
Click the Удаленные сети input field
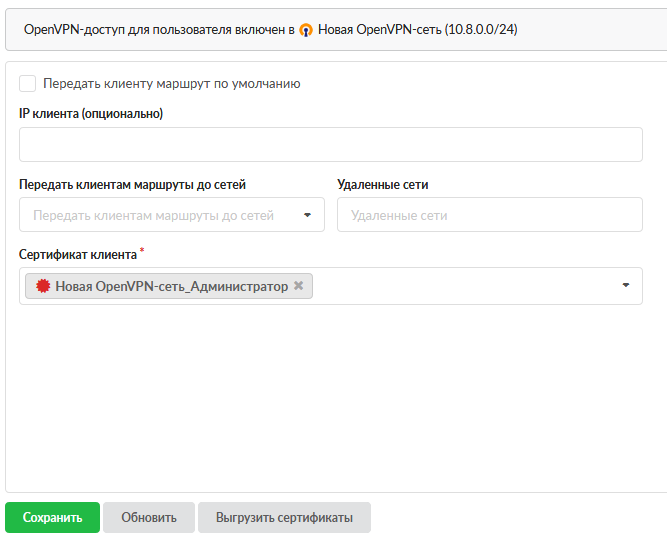click(489, 215)
